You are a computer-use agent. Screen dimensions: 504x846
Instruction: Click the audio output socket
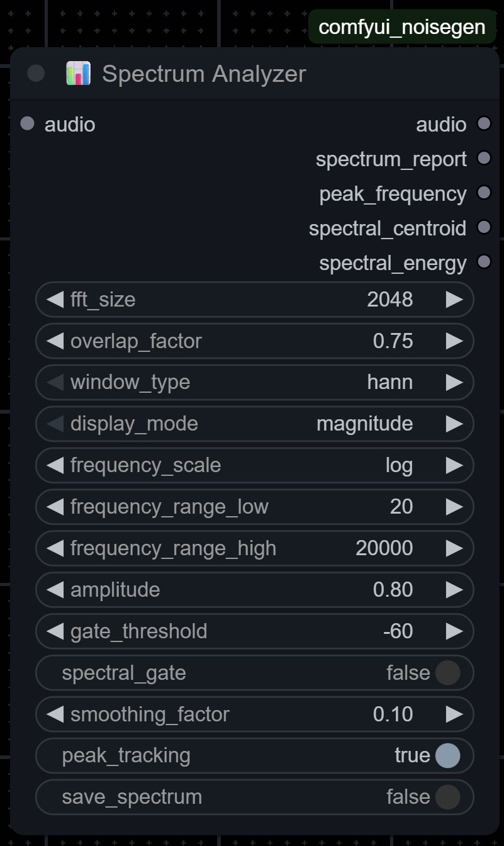point(483,123)
